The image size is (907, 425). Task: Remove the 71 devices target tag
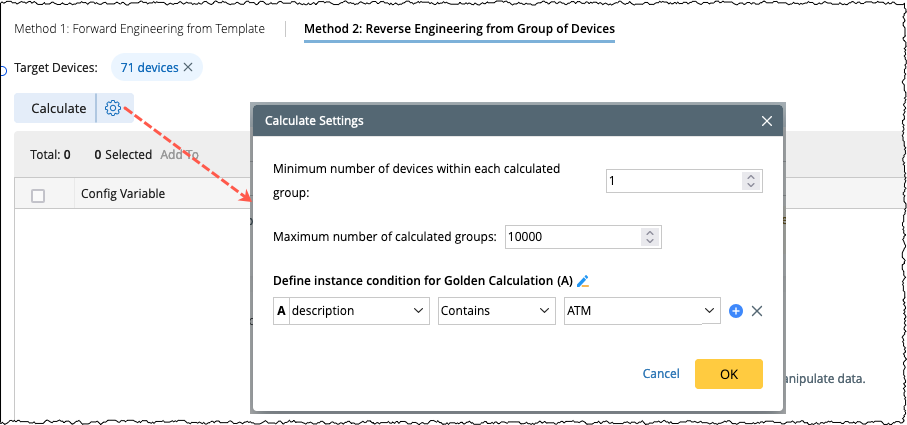click(188, 67)
